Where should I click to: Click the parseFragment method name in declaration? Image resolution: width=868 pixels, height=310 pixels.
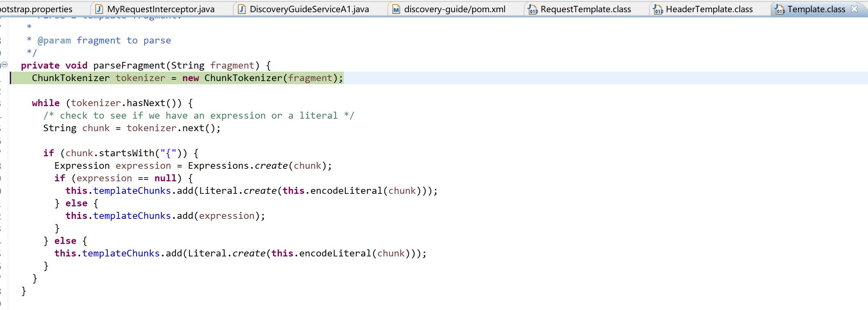pos(129,65)
